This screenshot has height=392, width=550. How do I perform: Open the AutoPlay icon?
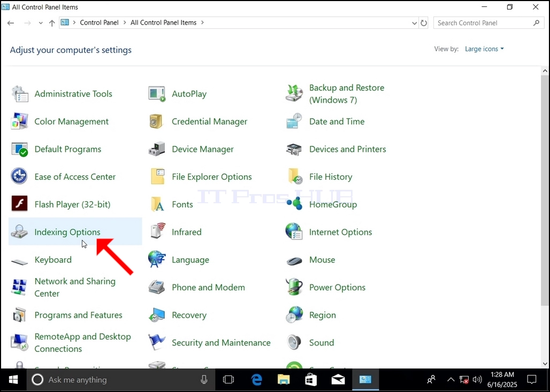157,94
